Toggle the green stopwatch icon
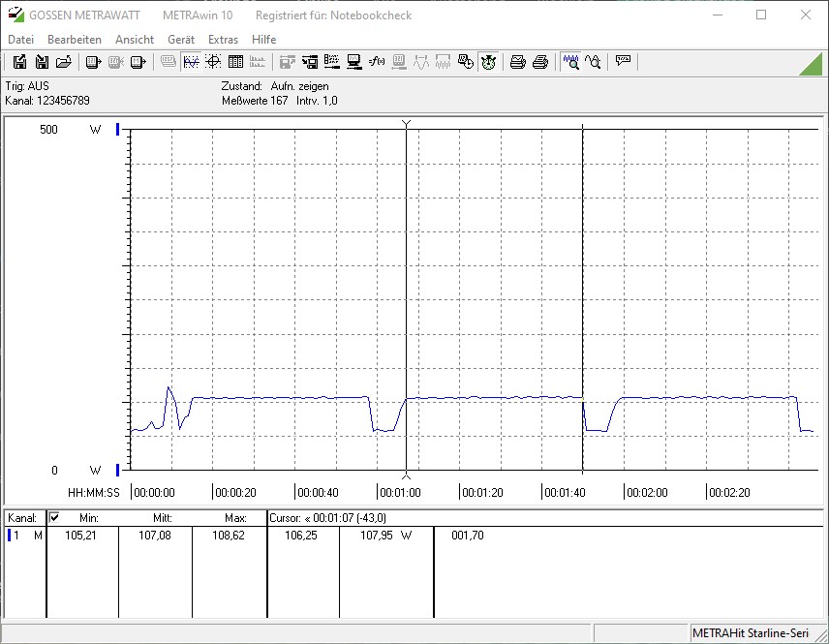This screenshot has height=644, width=829. (488, 62)
